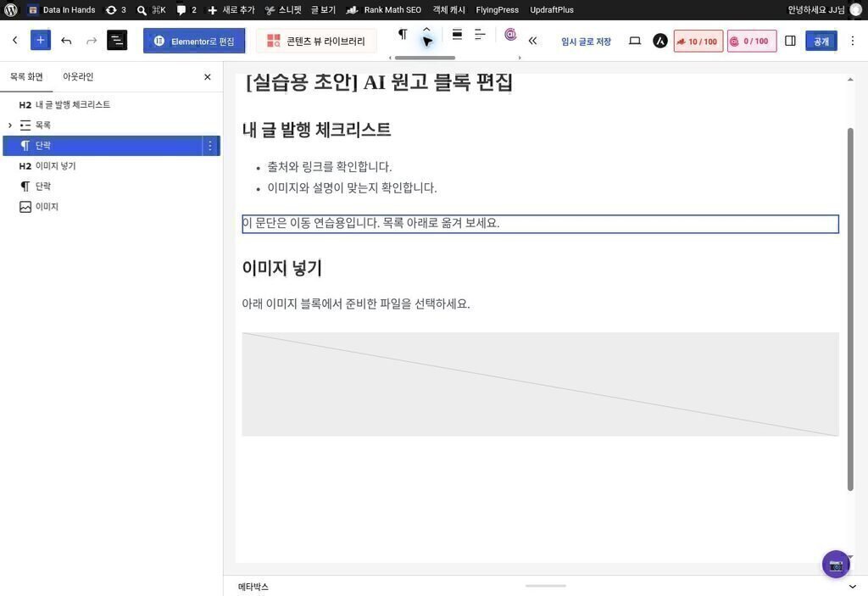This screenshot has width=868, height=596.
Task: Click list item 이미지와 설명이 맞는지 확인합니다
Action: click(352, 187)
